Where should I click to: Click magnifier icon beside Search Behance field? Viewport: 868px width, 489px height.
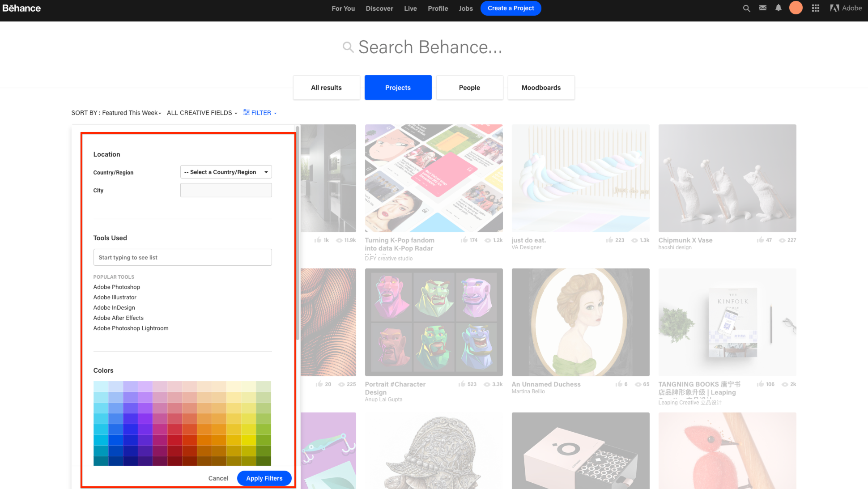pos(348,47)
